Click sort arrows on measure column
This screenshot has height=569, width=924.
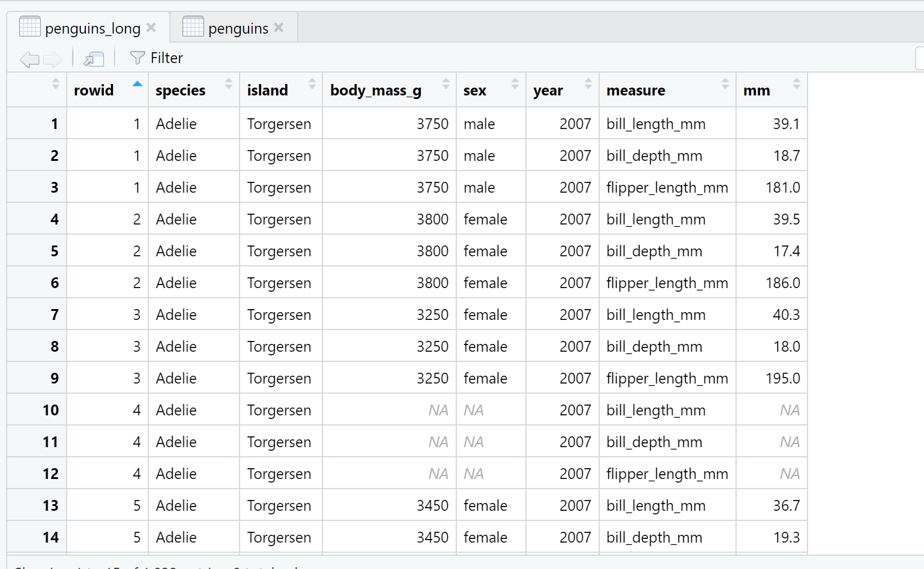click(x=725, y=84)
